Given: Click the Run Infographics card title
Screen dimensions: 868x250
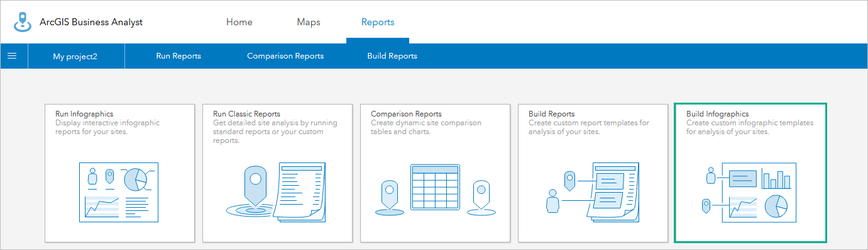Looking at the screenshot, I should pyautogui.click(x=84, y=114).
